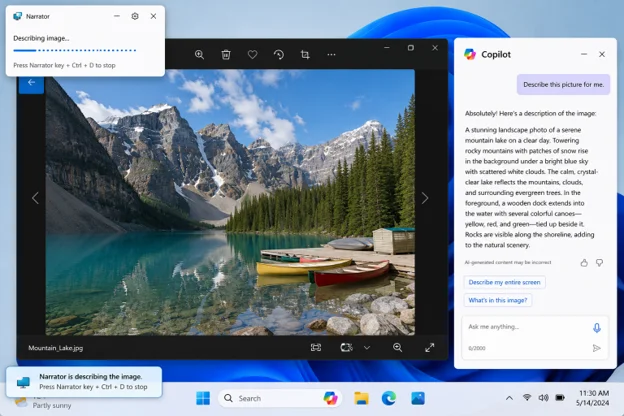Give Copilot response a thumbs down
This screenshot has height=416, width=624.
pos(599,263)
